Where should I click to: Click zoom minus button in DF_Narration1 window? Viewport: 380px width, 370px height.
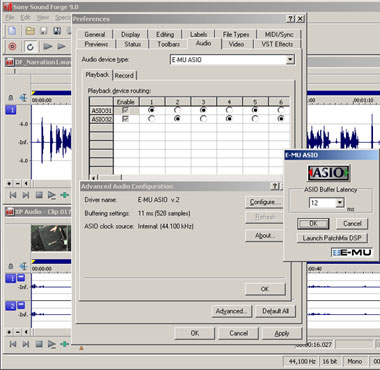point(18,183)
